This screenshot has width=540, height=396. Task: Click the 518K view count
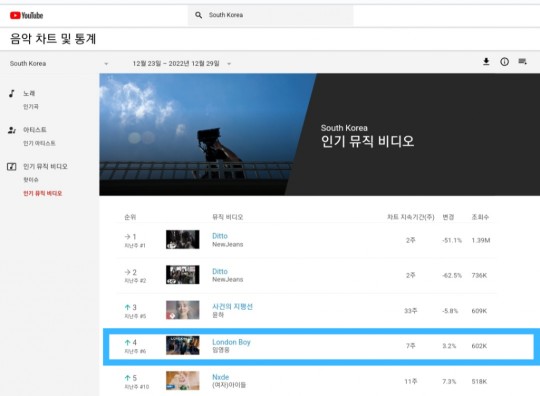point(479,382)
